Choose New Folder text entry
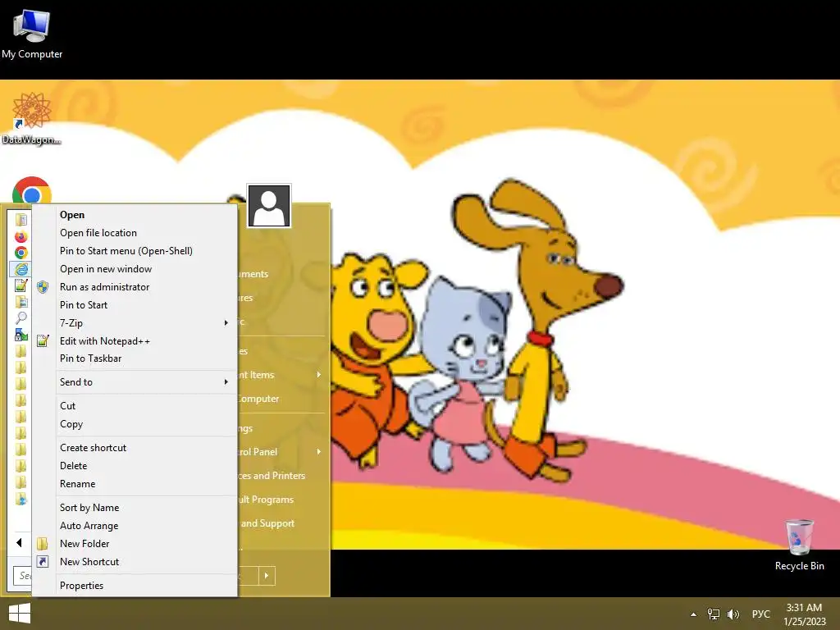 (84, 544)
